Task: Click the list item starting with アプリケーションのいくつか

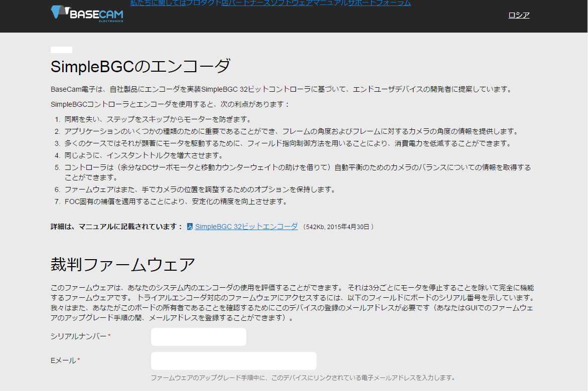Action: click(292, 131)
